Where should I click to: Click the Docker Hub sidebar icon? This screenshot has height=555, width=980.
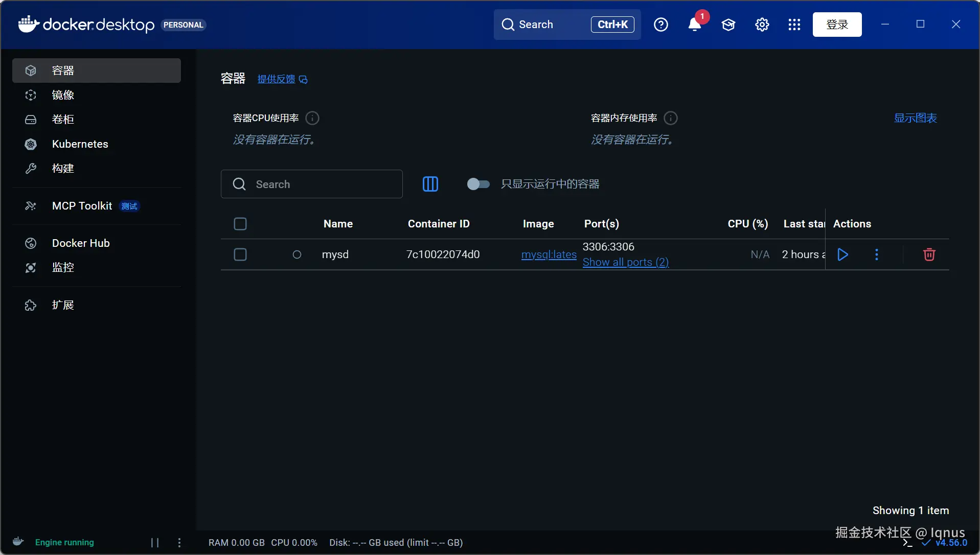31,243
